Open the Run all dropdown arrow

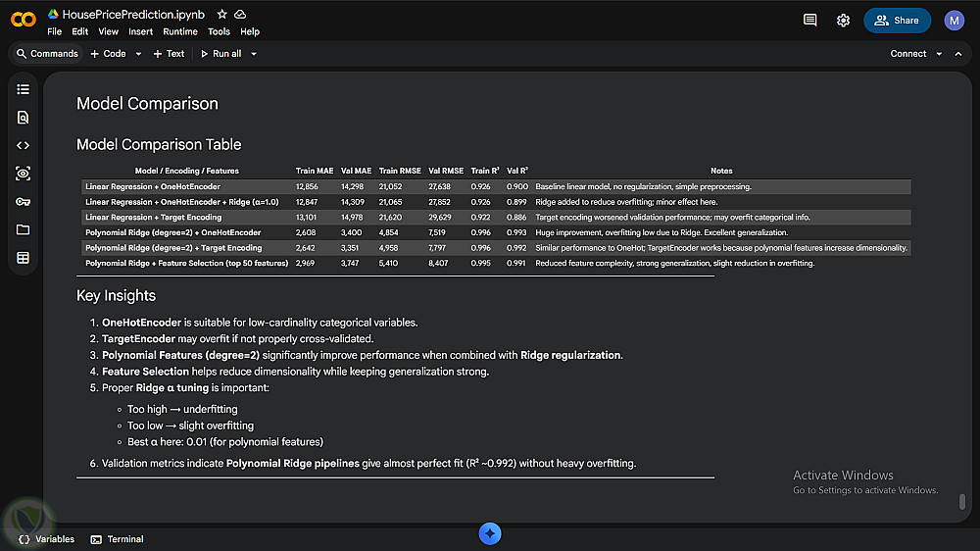point(254,54)
